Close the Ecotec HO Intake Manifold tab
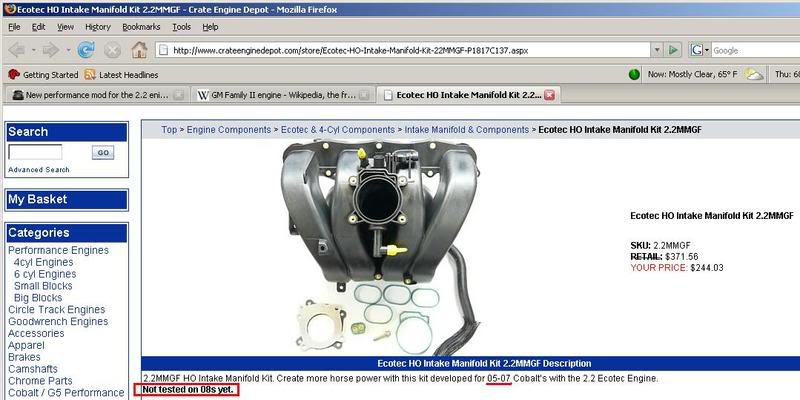 point(549,95)
